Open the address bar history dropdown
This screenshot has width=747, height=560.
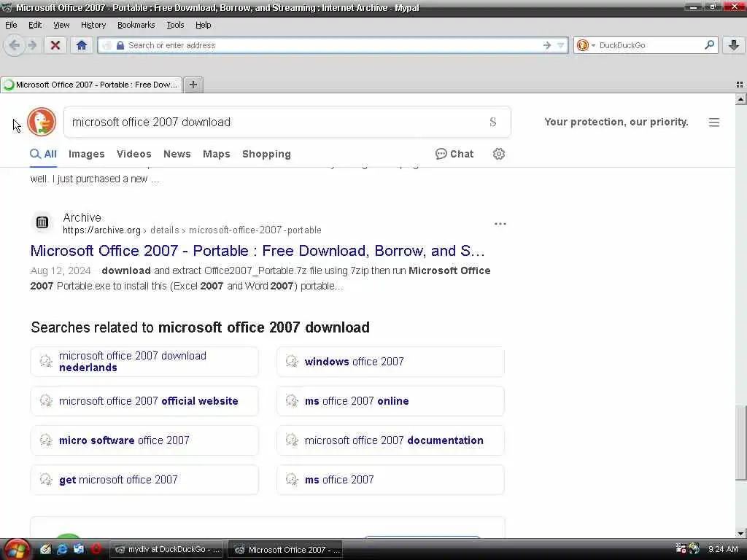pos(561,45)
